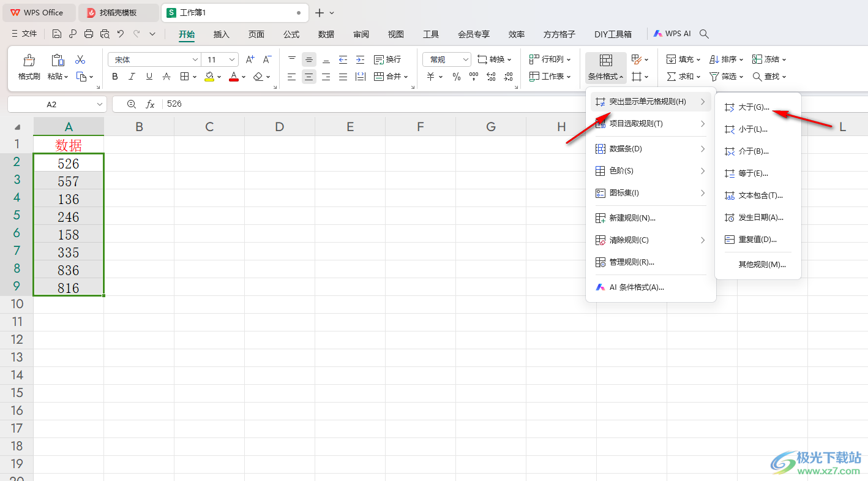Toggle horizontal center alignment
The height and width of the screenshot is (481, 868).
click(x=309, y=77)
